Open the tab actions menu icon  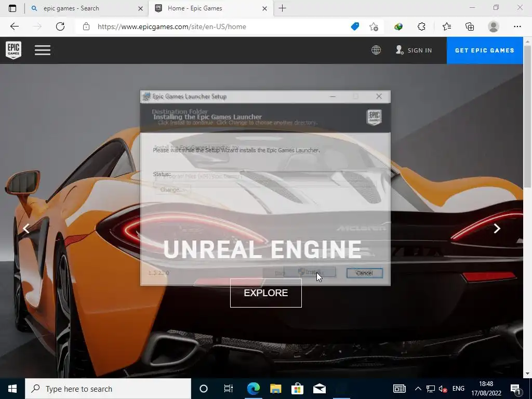[12, 8]
